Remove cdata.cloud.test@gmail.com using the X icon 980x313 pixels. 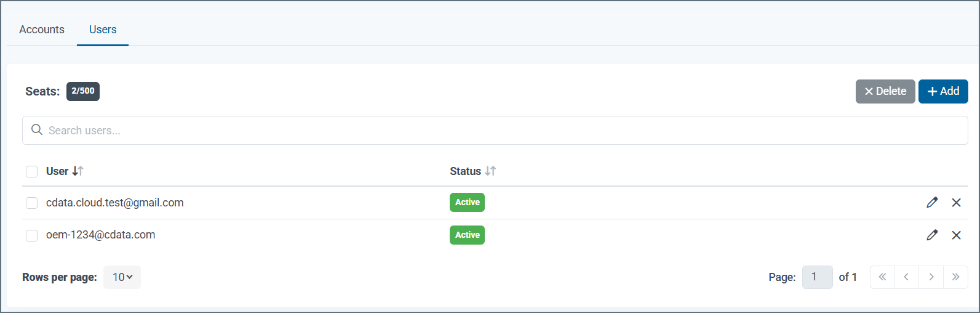(x=956, y=202)
